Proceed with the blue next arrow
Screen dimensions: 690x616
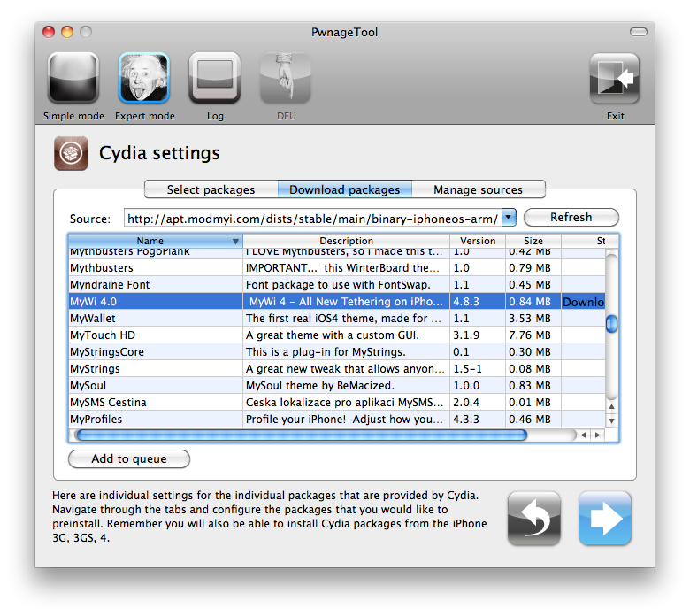click(605, 518)
